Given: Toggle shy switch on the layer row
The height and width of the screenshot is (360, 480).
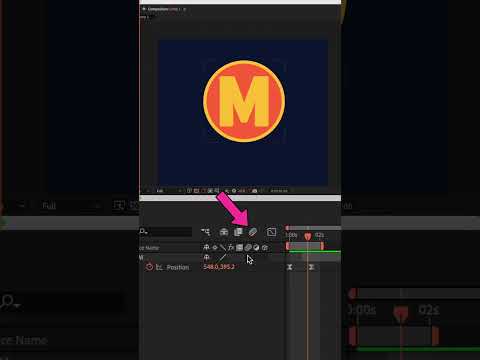Looking at the screenshot, I should click(x=206, y=257).
